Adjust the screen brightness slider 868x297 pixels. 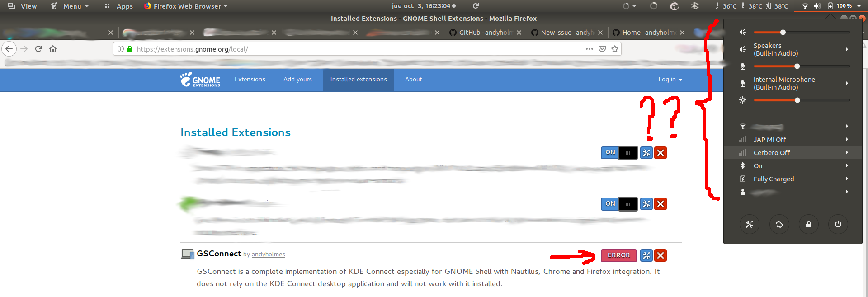802,100
